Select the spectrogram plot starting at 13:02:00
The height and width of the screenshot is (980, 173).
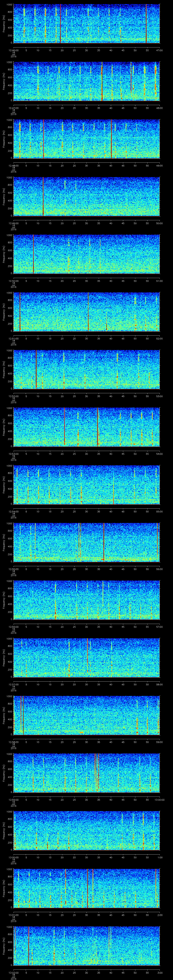click(86, 946)
